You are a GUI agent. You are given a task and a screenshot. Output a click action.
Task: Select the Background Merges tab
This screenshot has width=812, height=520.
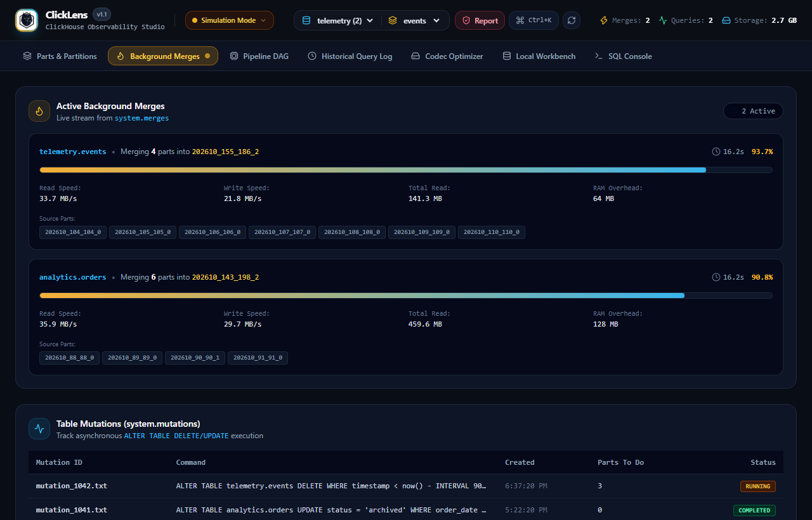(x=163, y=56)
